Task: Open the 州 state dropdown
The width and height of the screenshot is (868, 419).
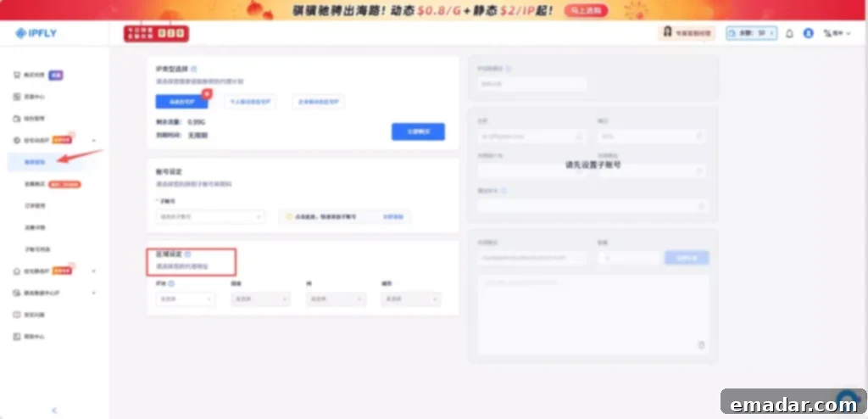Action: 336,299
